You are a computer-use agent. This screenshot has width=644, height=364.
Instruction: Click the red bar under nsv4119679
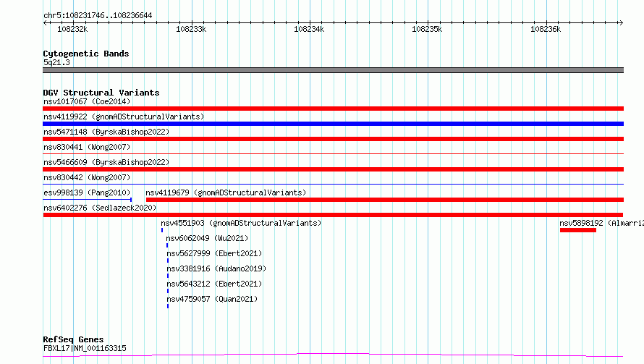[x=385, y=200]
